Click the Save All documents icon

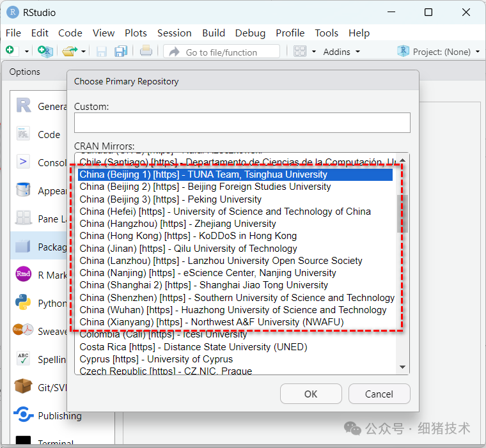click(121, 51)
